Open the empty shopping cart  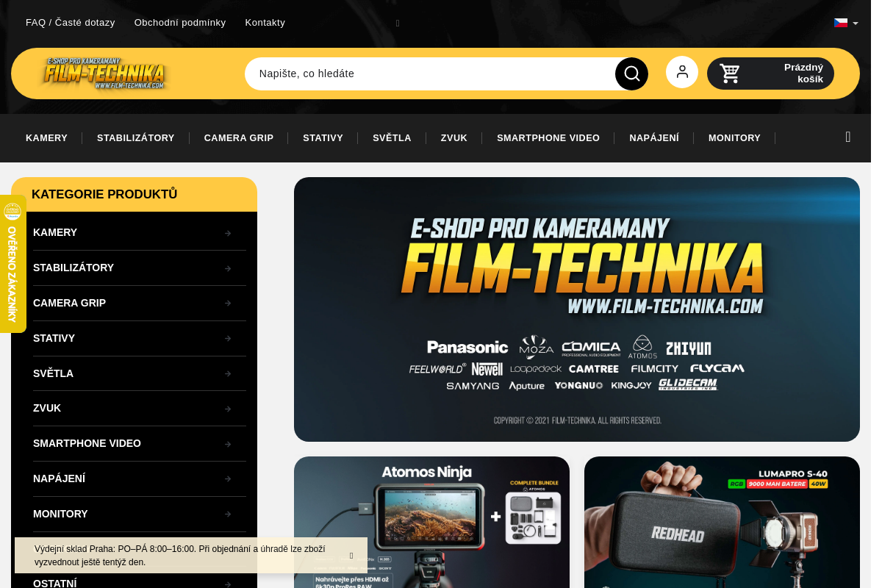[x=770, y=73]
